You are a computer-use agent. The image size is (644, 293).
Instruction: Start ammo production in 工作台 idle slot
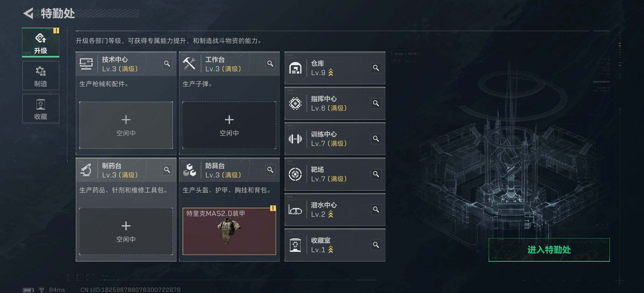[229, 125]
